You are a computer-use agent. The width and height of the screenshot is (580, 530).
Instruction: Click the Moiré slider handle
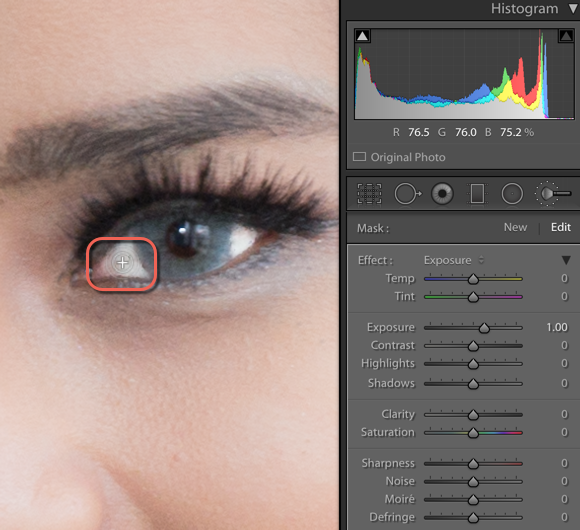pos(473,500)
